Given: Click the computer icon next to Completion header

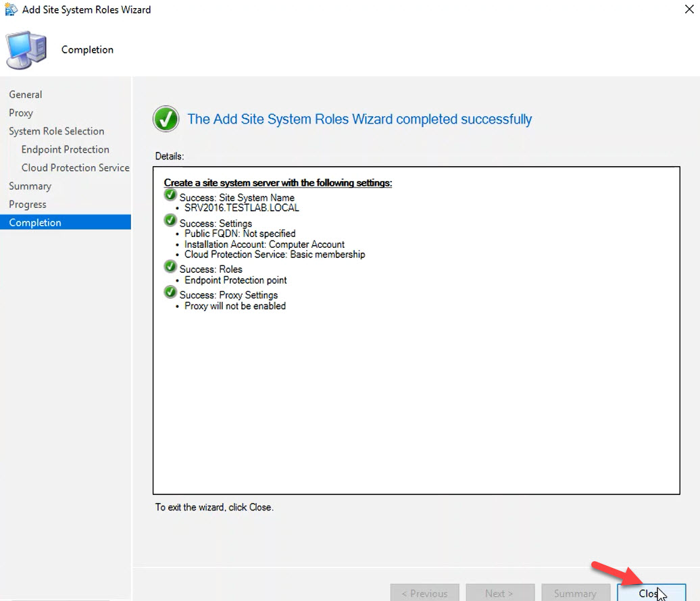Looking at the screenshot, I should click(26, 49).
